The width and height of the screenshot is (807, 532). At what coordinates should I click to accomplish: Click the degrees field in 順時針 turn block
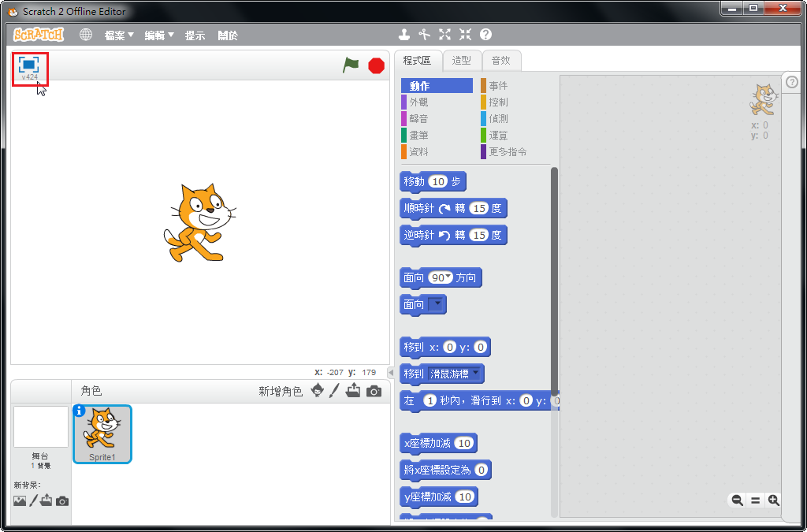(479, 208)
